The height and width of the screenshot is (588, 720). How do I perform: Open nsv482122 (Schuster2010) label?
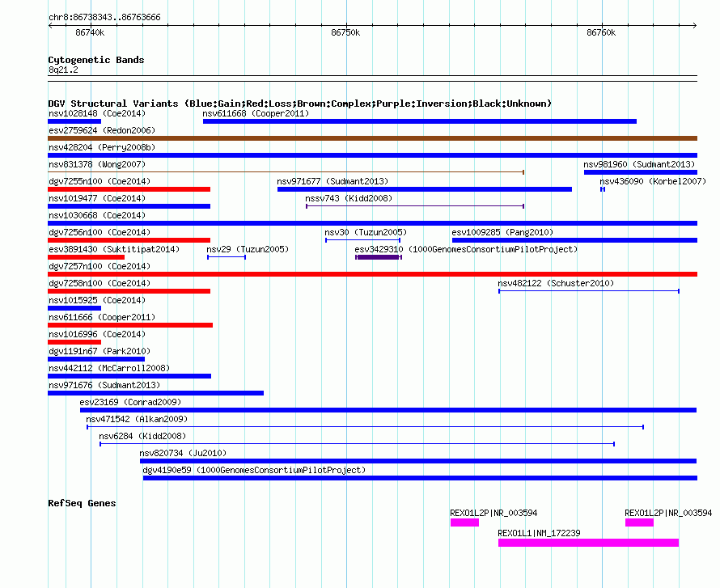tap(556, 283)
